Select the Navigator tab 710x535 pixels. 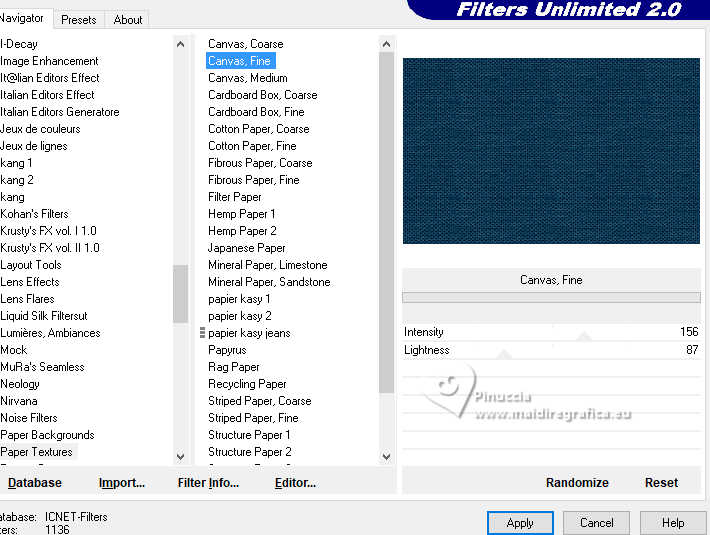coord(23,18)
